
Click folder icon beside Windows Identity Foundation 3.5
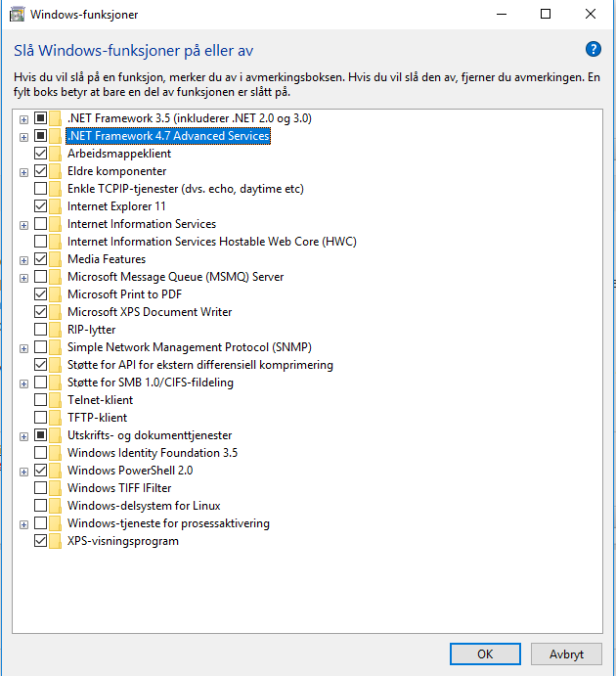(55, 453)
